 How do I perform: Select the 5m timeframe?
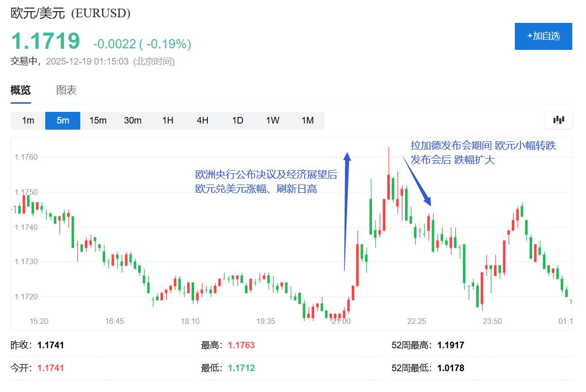tap(63, 120)
